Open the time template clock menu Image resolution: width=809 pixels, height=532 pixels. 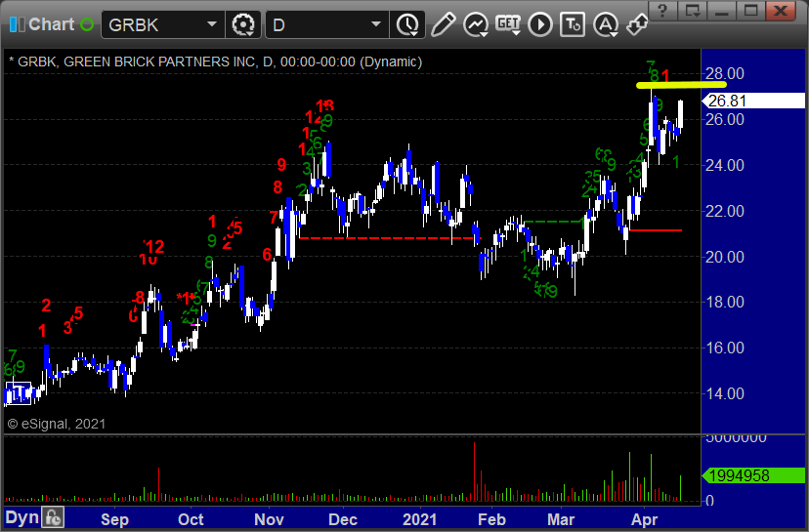[x=407, y=24]
